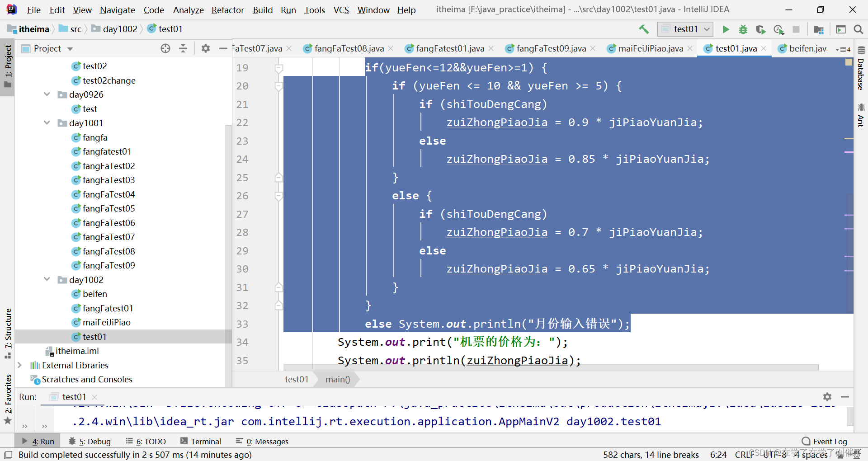This screenshot has height=461, width=868.
Task: Expand External Libraries
Action: (x=19, y=365)
